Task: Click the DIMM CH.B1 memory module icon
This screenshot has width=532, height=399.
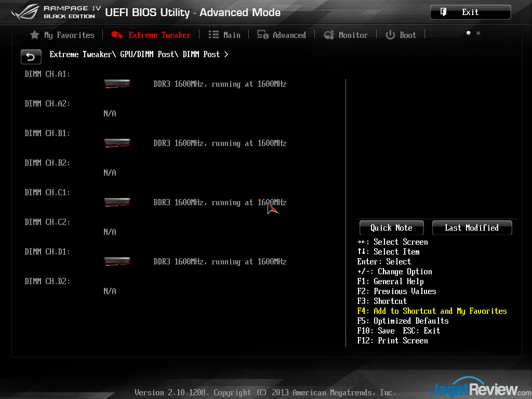Action: pyautogui.click(x=117, y=143)
